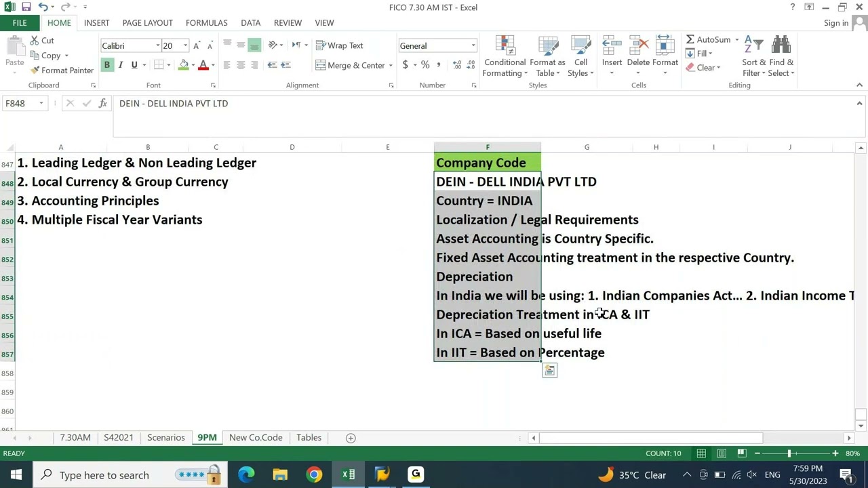This screenshot has height=488, width=868.
Task: Increase font size with large A
Action: pyautogui.click(x=197, y=45)
